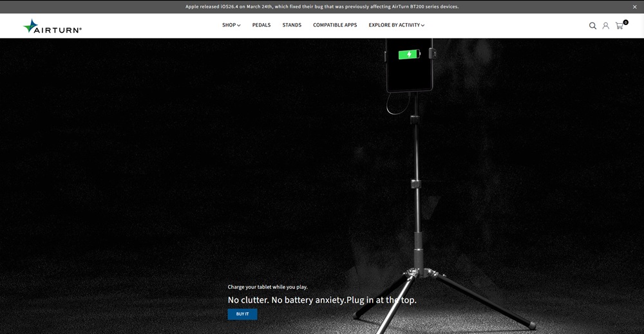This screenshot has width=644, height=334.
Task: Click the chevron beside SHOP
Action: tap(239, 26)
